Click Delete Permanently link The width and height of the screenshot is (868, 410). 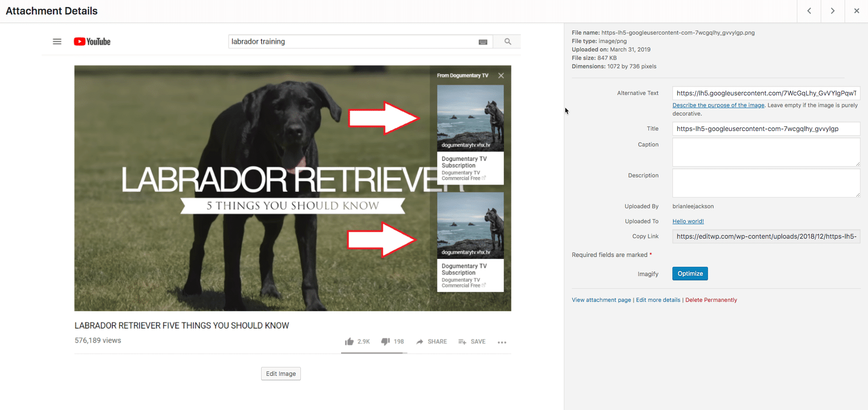coord(711,300)
